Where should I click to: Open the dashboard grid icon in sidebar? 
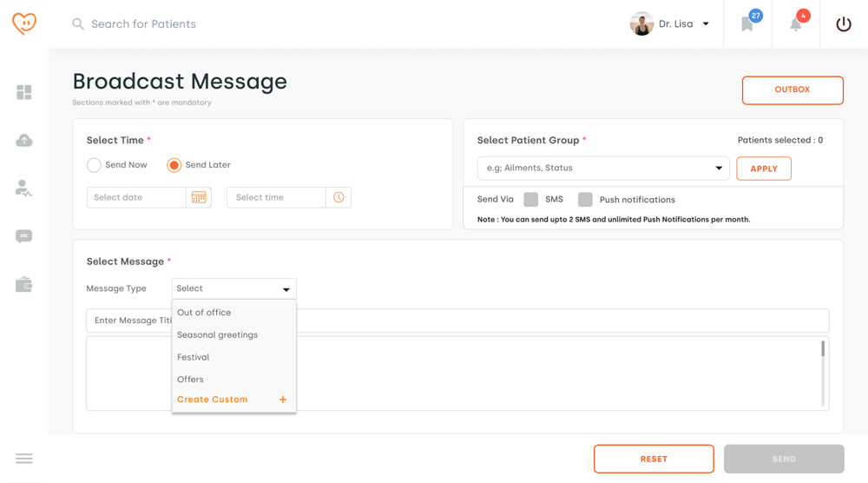coord(24,92)
